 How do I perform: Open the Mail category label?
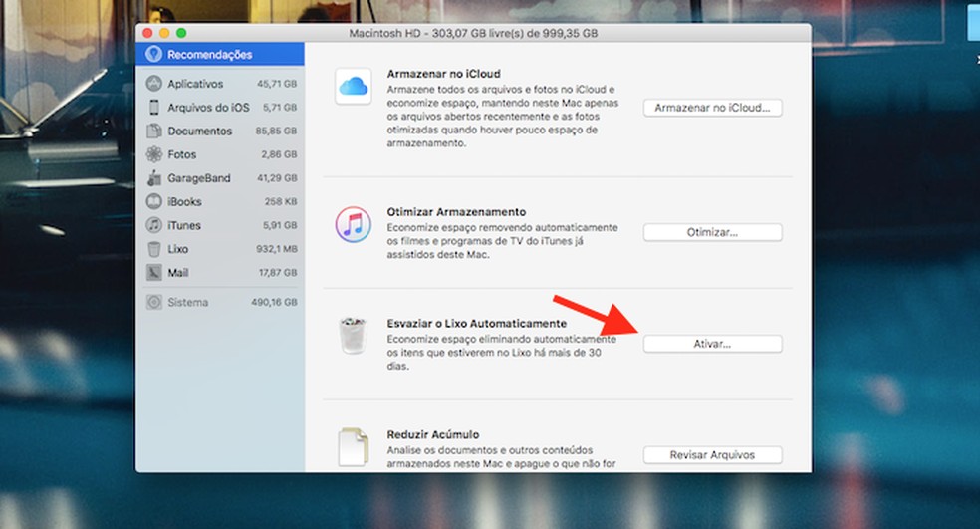[177, 273]
